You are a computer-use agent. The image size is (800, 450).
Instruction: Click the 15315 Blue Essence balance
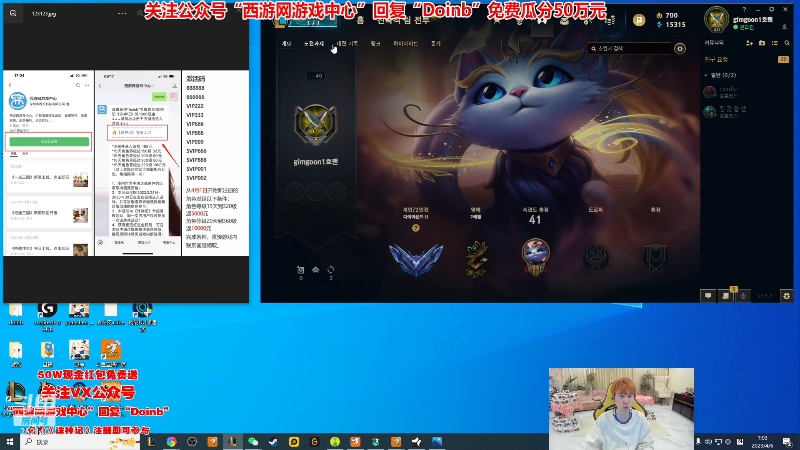(670, 24)
